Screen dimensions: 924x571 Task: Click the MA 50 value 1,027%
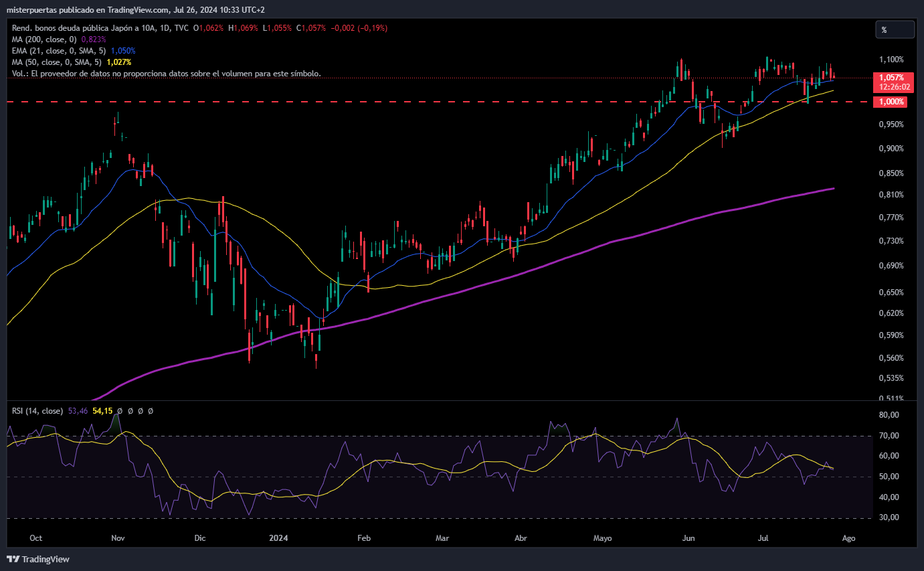(119, 62)
